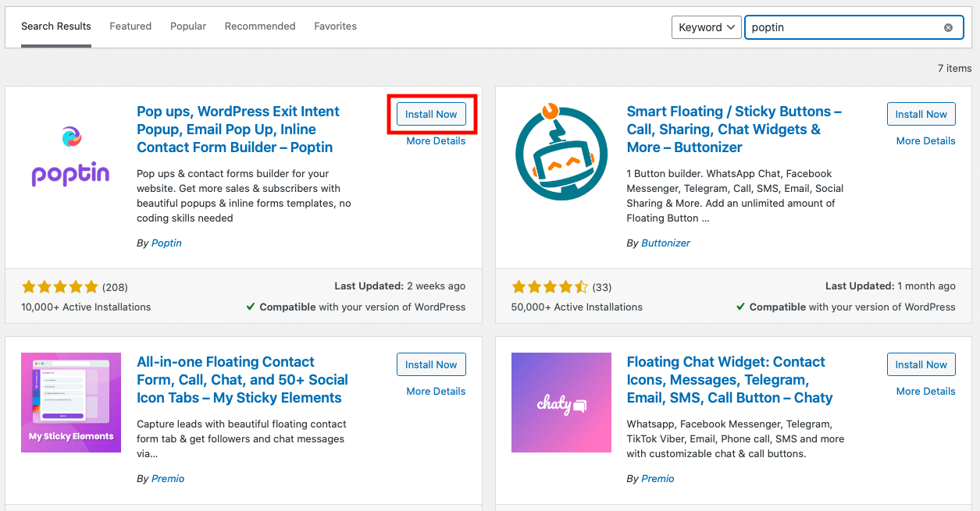Install the Buttonizer plugin
The image size is (980, 511).
(x=921, y=114)
